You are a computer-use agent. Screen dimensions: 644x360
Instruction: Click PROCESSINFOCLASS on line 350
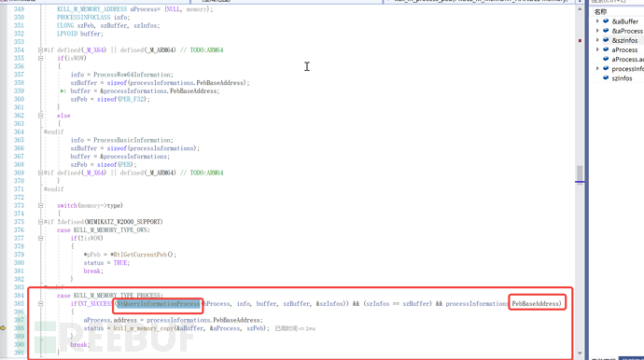[x=84, y=17]
